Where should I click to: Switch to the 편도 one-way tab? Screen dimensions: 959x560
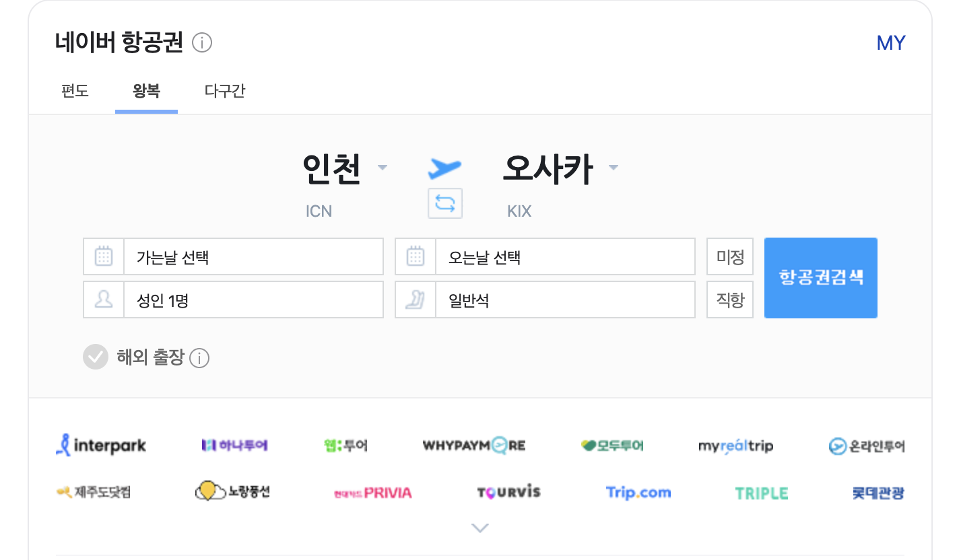(x=75, y=91)
